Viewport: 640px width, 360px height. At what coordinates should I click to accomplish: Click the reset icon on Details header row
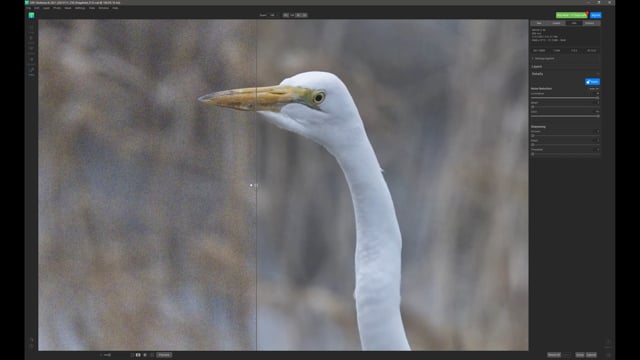point(598,74)
